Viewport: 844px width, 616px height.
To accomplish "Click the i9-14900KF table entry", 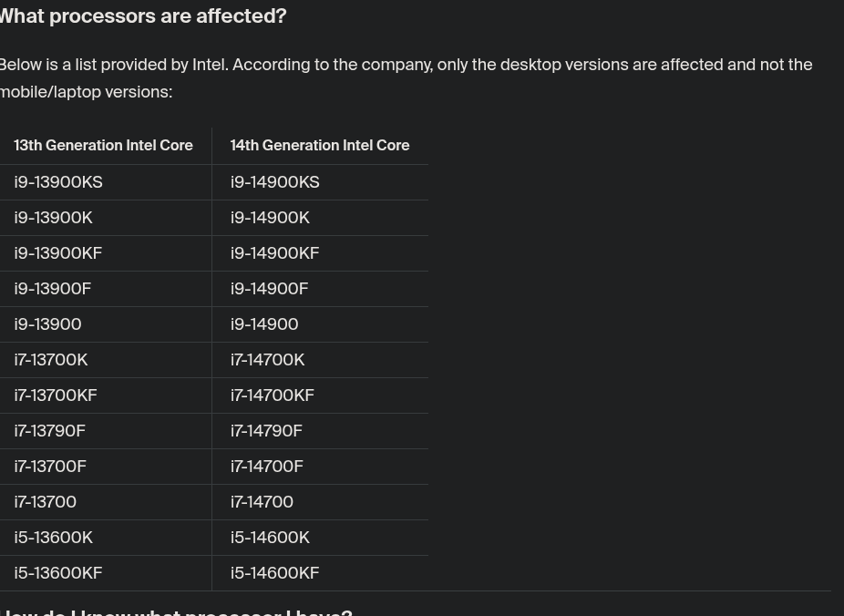I will coord(275,253).
